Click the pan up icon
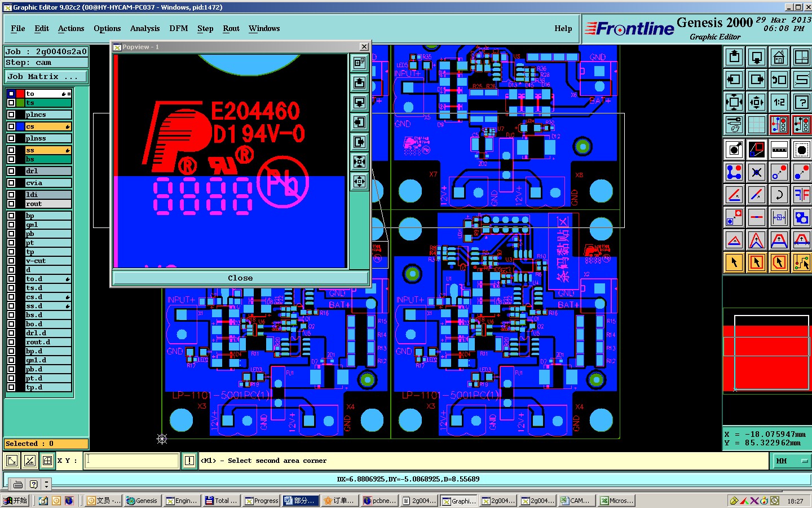 734,57
